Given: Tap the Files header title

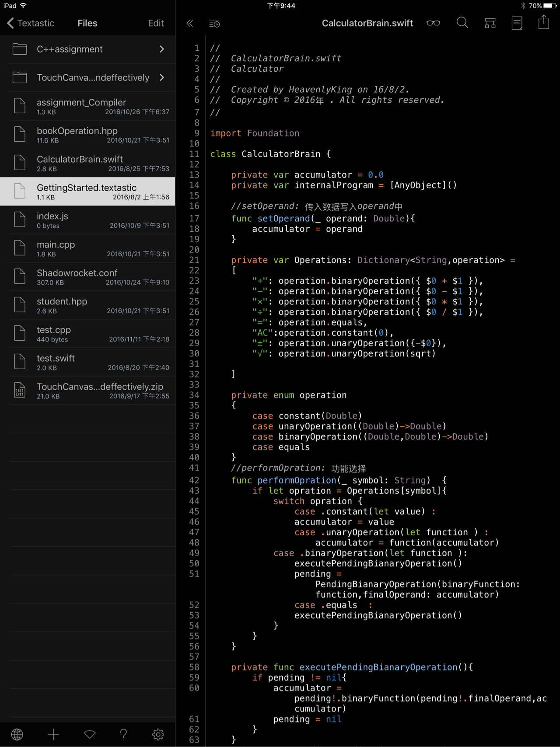Looking at the screenshot, I should [87, 23].
